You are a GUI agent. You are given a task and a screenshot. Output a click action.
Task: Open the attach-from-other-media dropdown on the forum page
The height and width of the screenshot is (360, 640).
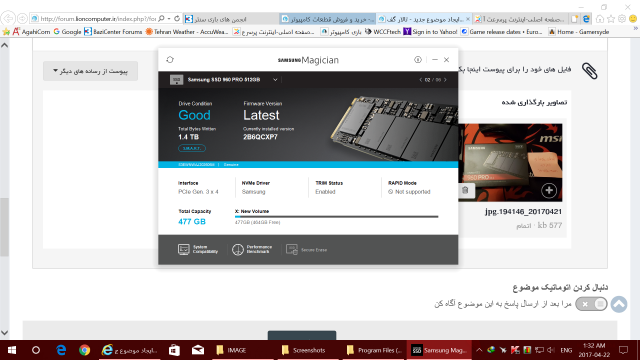click(x=90, y=71)
